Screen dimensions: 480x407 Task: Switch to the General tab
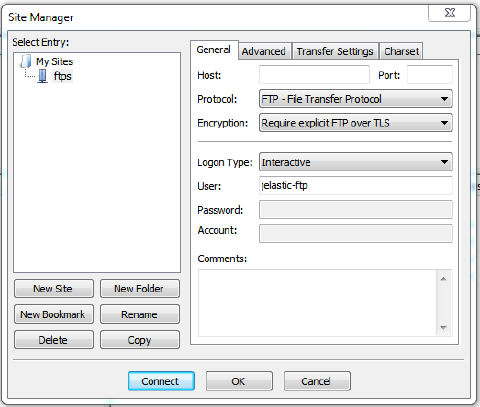click(x=214, y=50)
